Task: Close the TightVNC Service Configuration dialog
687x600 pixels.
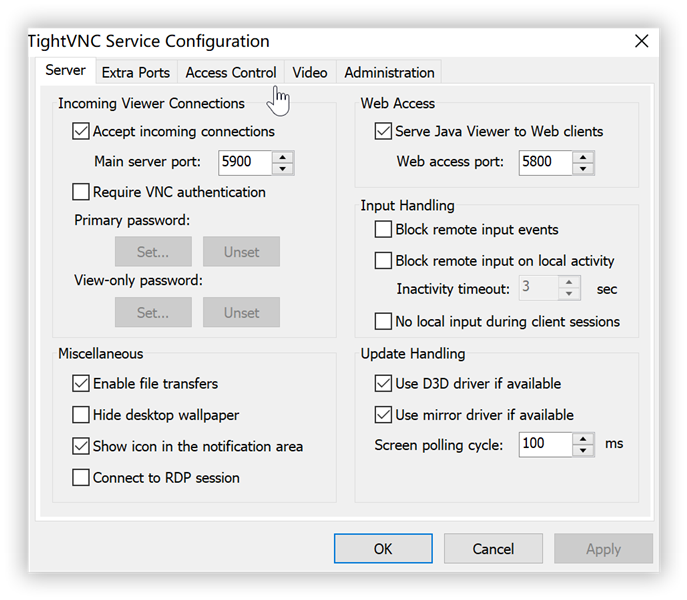Action: point(641,41)
